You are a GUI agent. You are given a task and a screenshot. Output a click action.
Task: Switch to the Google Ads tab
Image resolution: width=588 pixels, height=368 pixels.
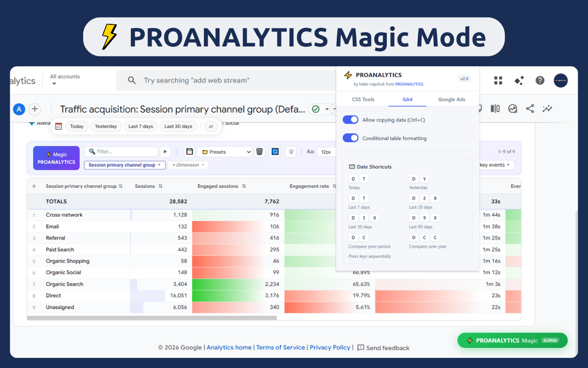452,99
